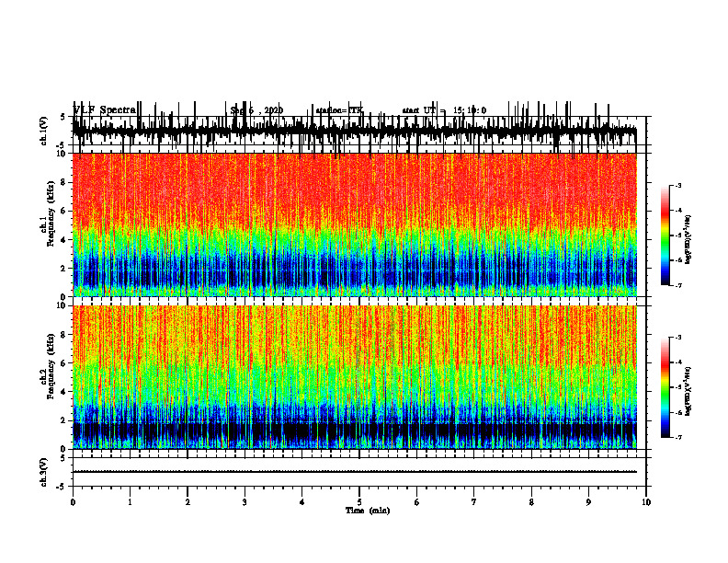Screen dimensions: 728x563
Task: Click the "VLF Spectra" plot title
Action: [x=105, y=110]
